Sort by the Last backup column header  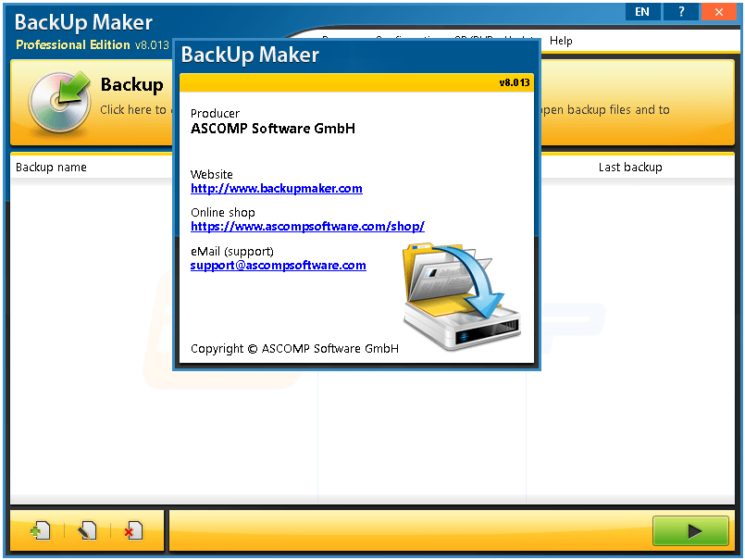(630, 168)
